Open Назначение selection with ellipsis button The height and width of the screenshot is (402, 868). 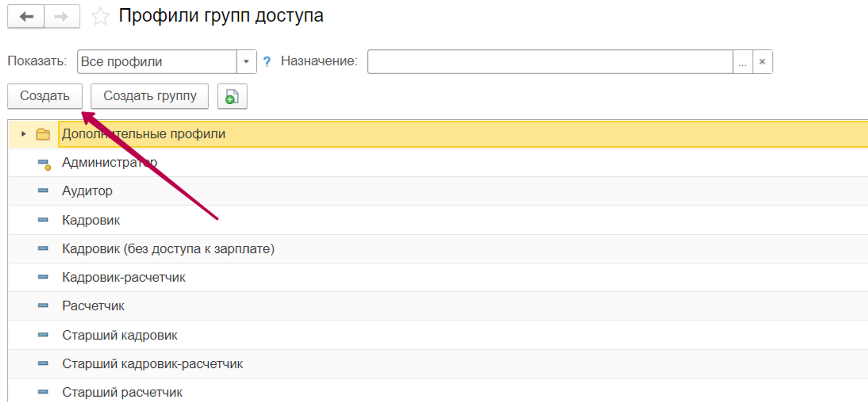(x=743, y=62)
